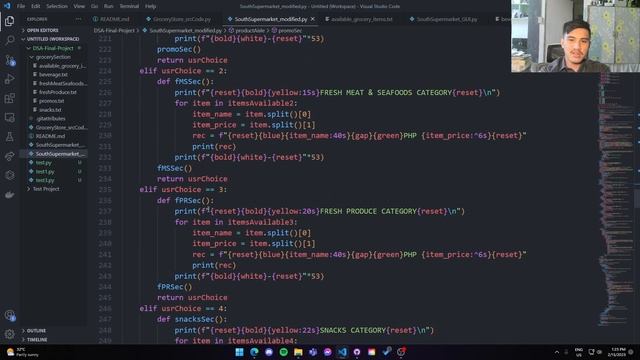
Task: Open Microsoft Teams from the taskbar
Action: [313, 352]
